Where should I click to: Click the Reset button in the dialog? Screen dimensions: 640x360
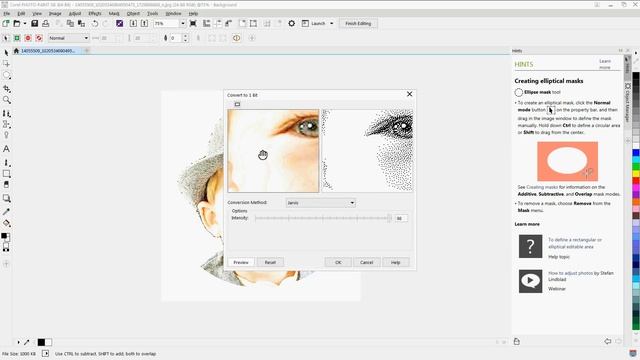click(x=270, y=262)
